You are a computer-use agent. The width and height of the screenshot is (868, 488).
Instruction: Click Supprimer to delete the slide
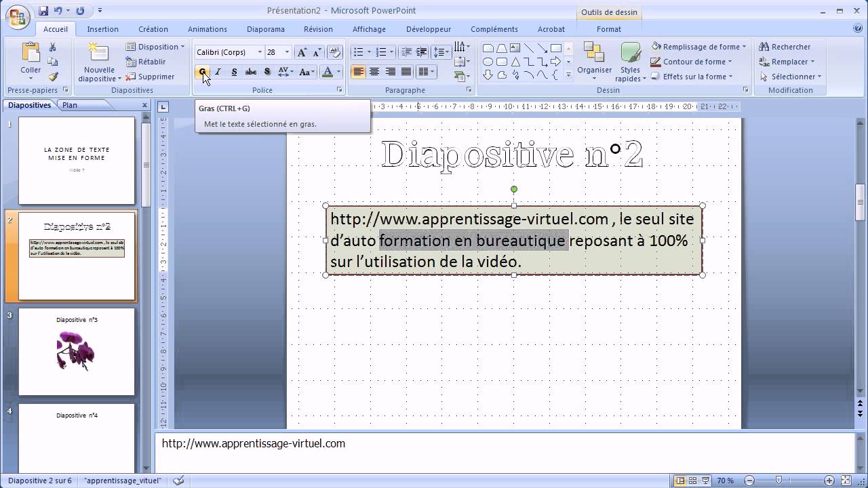[150, 77]
